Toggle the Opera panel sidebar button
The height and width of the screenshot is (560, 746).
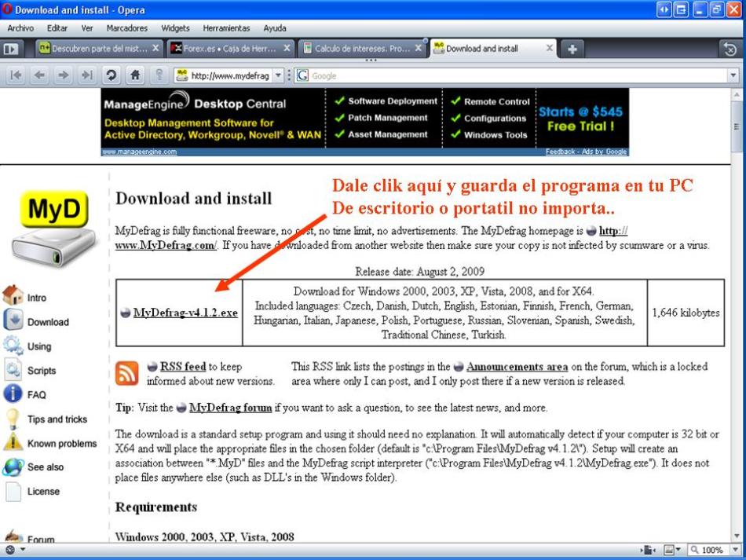pyautogui.click(x=13, y=49)
